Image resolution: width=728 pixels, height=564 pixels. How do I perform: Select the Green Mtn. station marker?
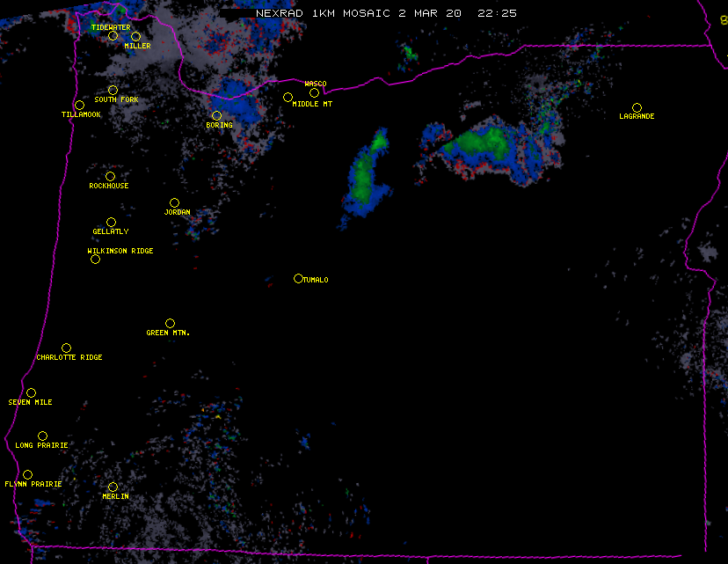point(170,323)
